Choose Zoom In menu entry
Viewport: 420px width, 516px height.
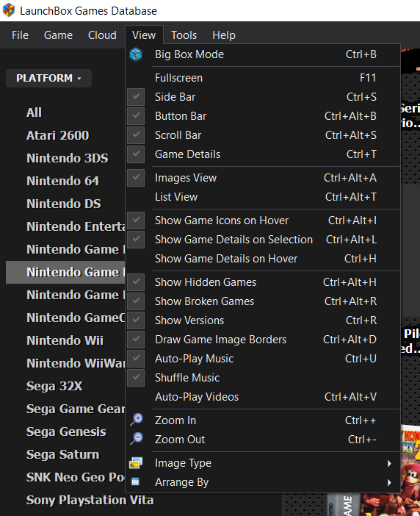(263, 420)
